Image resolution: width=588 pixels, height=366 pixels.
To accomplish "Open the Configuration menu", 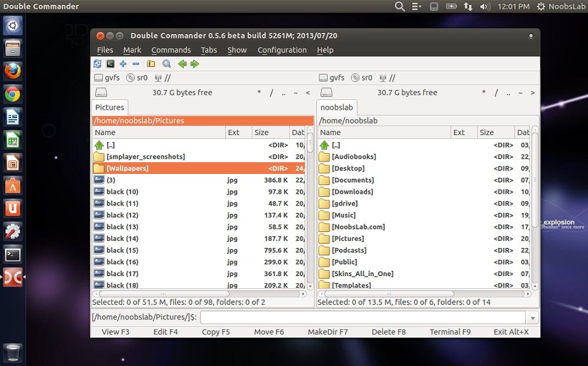I will (282, 50).
